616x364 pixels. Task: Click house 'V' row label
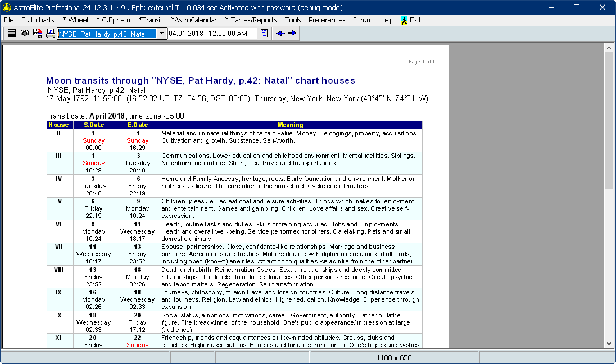tap(60, 202)
